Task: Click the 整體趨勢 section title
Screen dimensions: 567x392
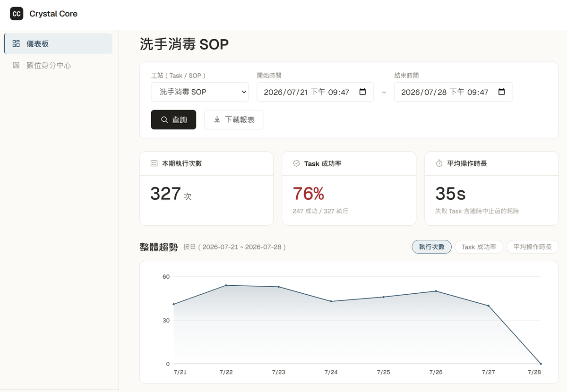Action: pos(159,247)
